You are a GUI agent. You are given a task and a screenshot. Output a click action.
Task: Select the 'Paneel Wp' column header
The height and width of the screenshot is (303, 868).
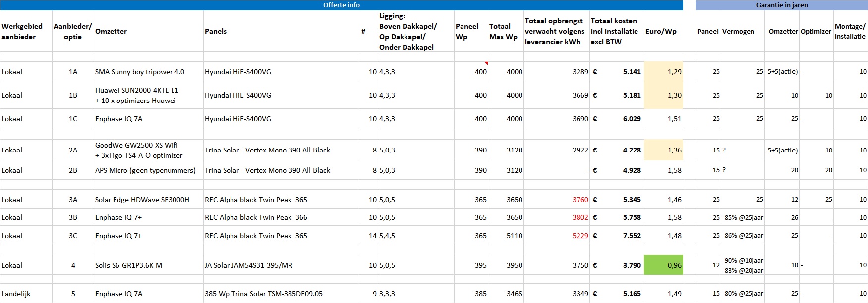coord(471,31)
